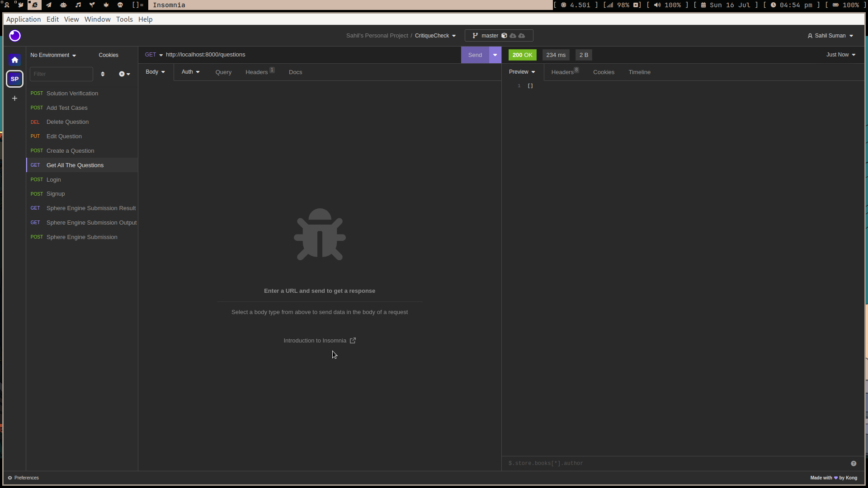
Task: Click the git branch icon showing master
Action: pos(475,36)
